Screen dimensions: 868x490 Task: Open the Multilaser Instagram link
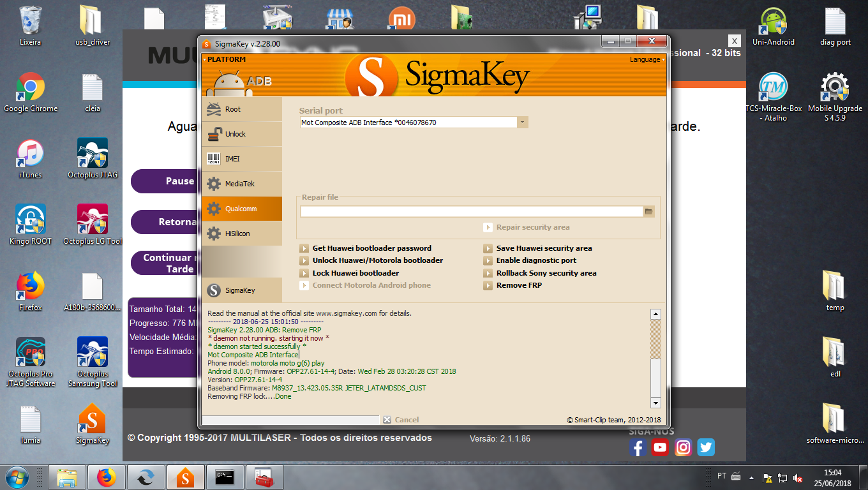(x=683, y=447)
